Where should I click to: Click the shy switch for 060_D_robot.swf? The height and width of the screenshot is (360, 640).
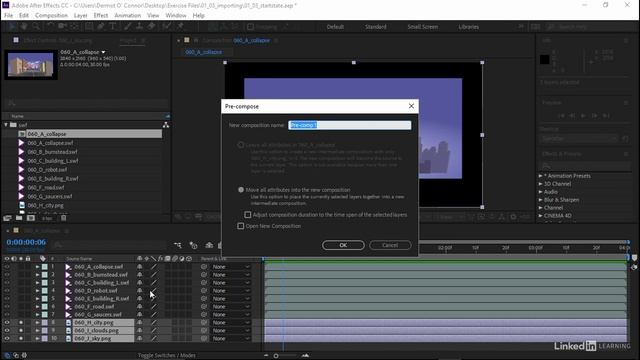click(x=140, y=291)
